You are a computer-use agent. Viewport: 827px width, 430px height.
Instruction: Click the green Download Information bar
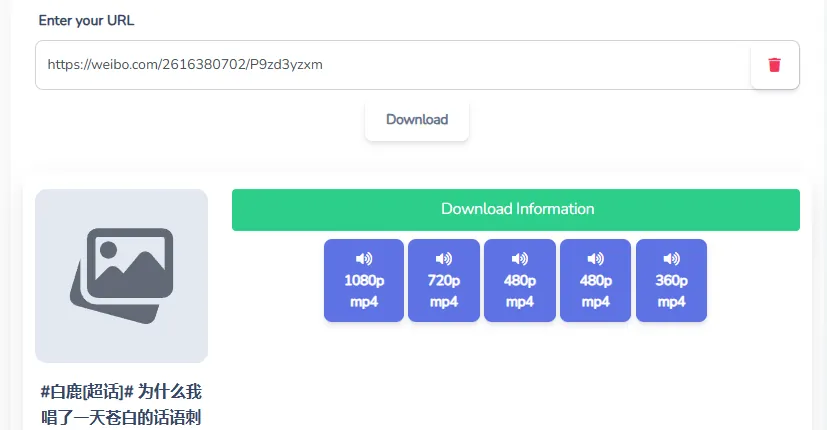tap(516, 209)
